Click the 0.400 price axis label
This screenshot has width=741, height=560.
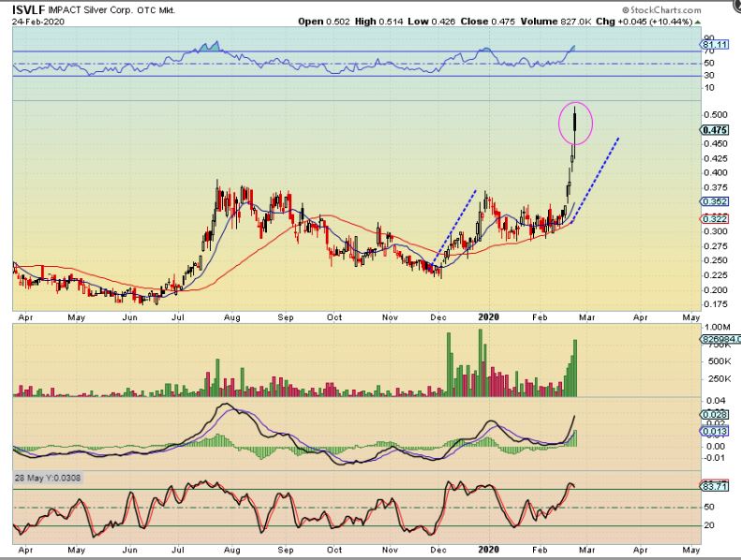click(716, 173)
